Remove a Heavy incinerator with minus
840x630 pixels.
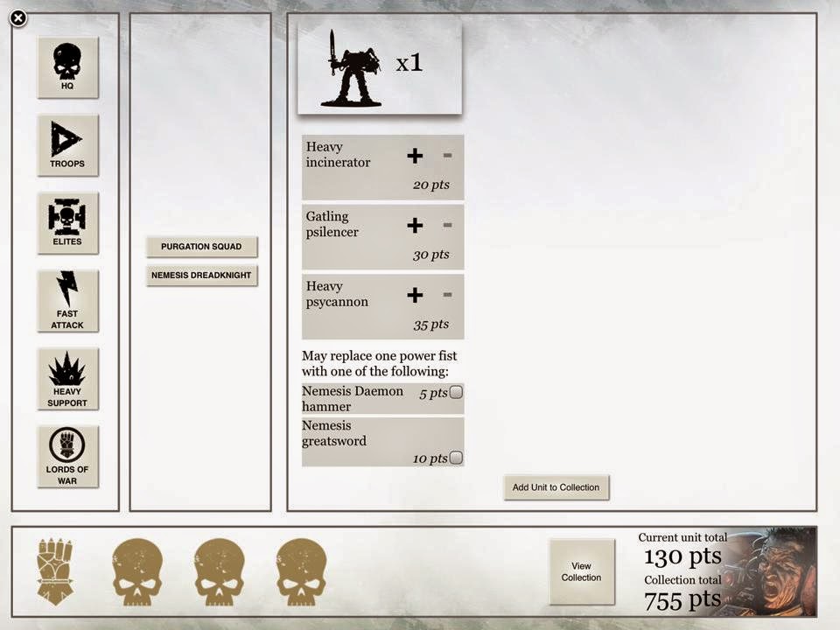(x=447, y=156)
